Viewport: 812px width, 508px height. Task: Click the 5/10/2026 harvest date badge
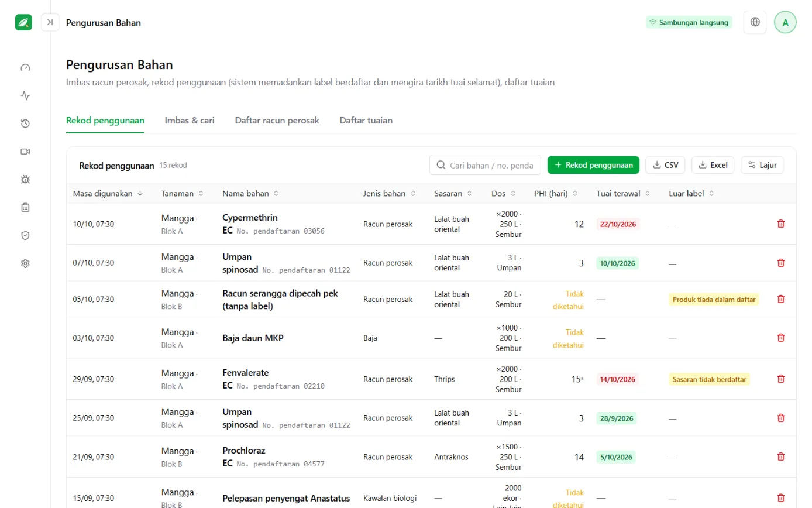tap(616, 456)
